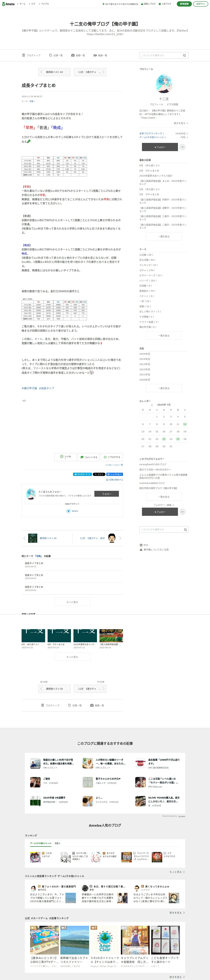Image resolution: width=210 pixels, height=980 pixels.
Task: Open the 2025年 monthly archive
Action: [x=145, y=354]
